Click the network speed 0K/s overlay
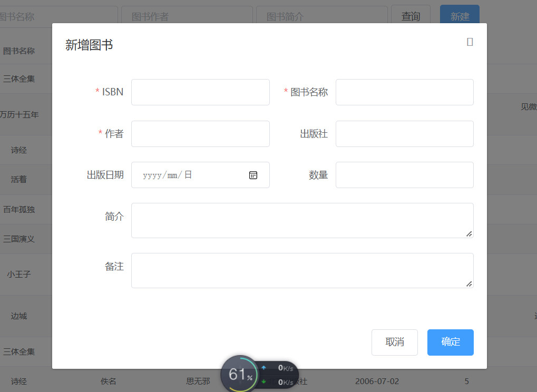Image resolution: width=537 pixels, height=392 pixels. pos(278,375)
